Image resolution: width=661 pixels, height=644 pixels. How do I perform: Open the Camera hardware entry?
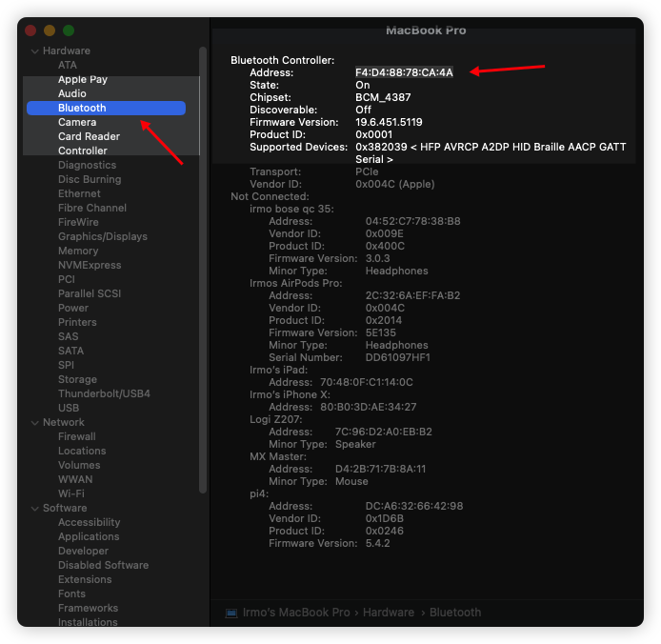(77, 122)
